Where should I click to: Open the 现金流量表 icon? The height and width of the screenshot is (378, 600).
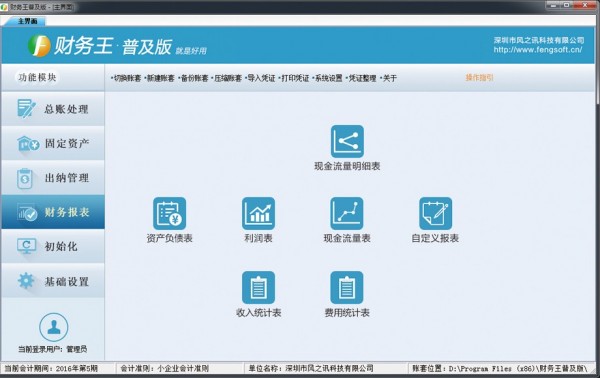point(347,213)
